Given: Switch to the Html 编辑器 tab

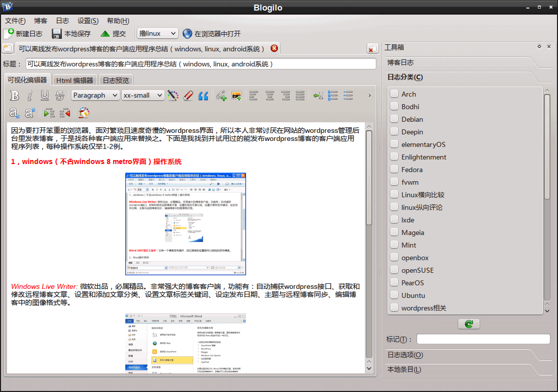Looking at the screenshot, I should [75, 80].
